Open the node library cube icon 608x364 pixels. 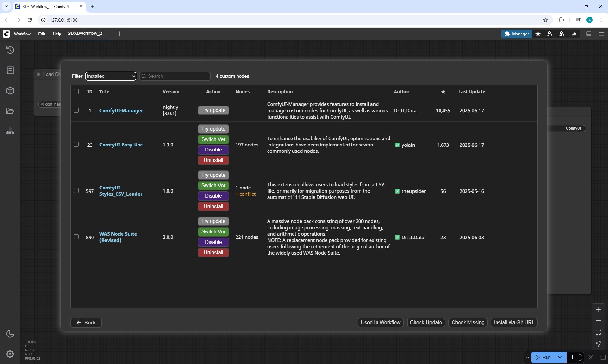pos(10,91)
